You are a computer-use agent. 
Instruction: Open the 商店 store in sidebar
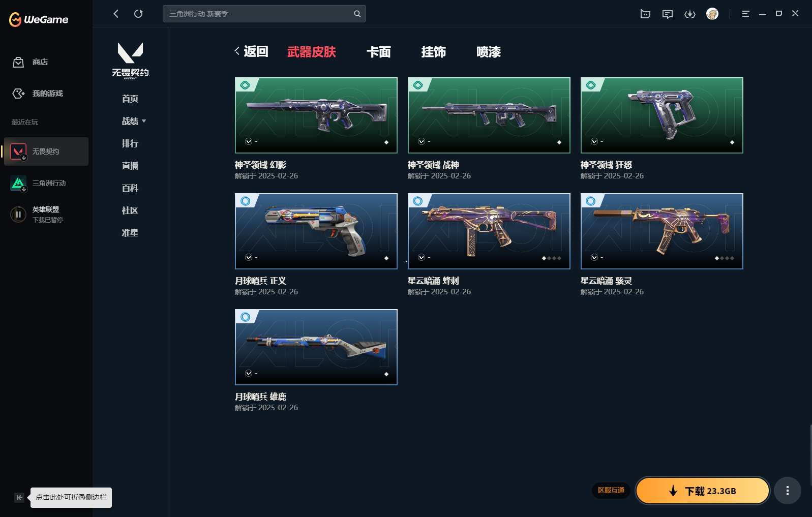(40, 62)
